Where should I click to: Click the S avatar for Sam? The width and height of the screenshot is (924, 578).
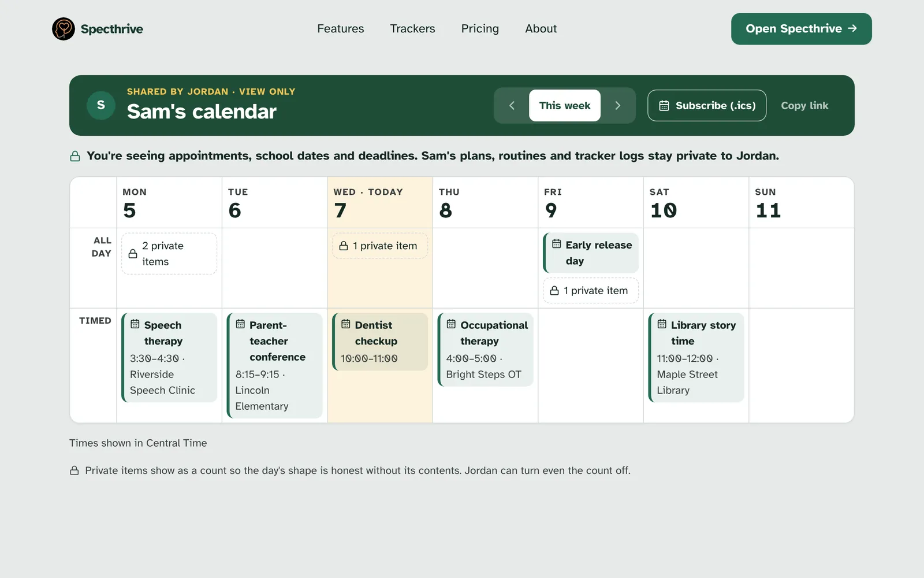[x=101, y=105]
